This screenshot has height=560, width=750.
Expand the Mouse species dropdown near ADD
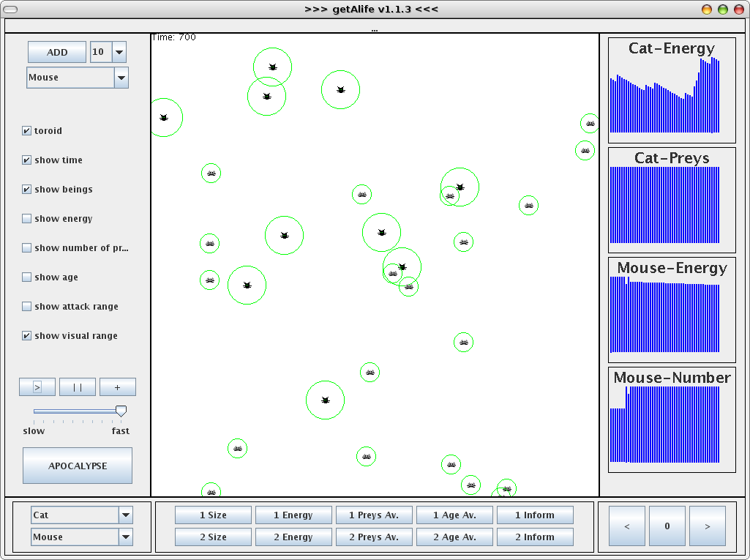(x=121, y=78)
